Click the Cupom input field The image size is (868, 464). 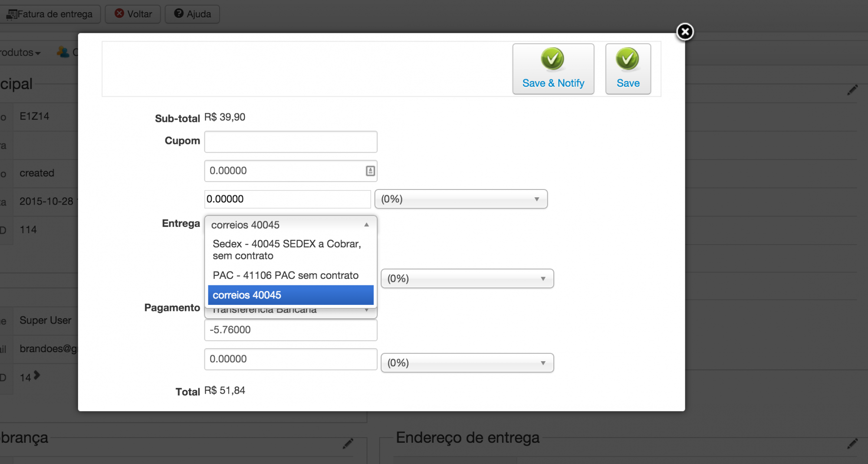291,142
